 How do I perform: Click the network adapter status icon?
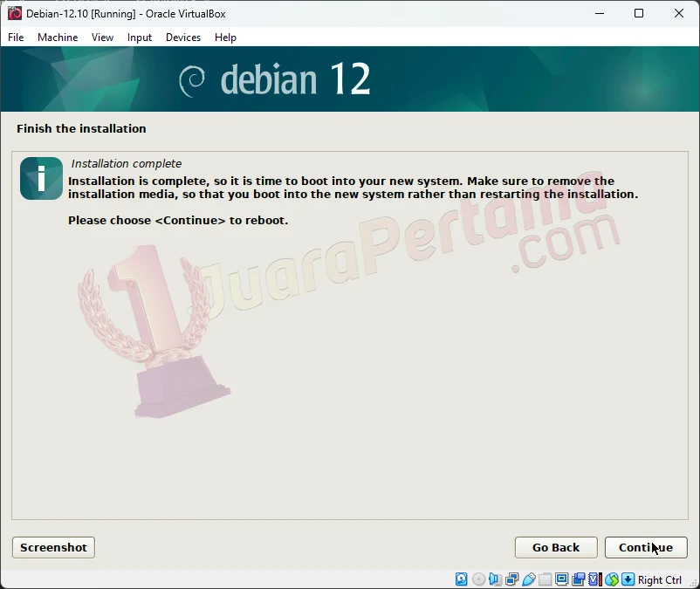[511, 579]
